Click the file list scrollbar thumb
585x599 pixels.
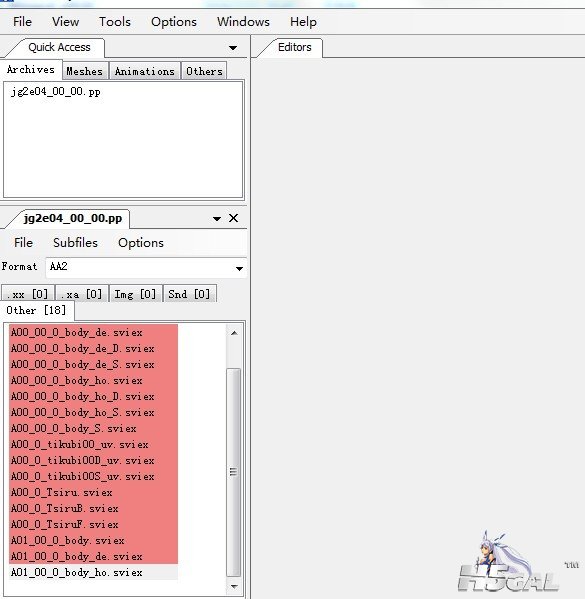[x=233, y=472]
